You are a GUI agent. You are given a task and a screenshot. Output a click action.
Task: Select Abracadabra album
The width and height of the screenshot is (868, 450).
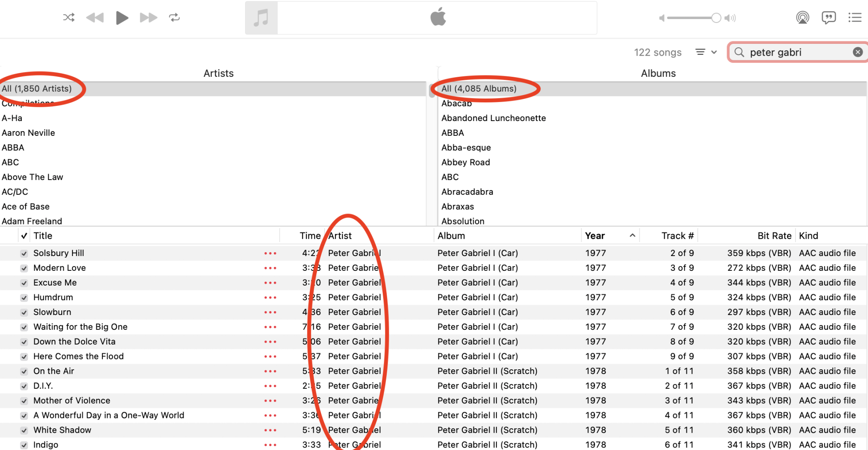click(x=653, y=192)
